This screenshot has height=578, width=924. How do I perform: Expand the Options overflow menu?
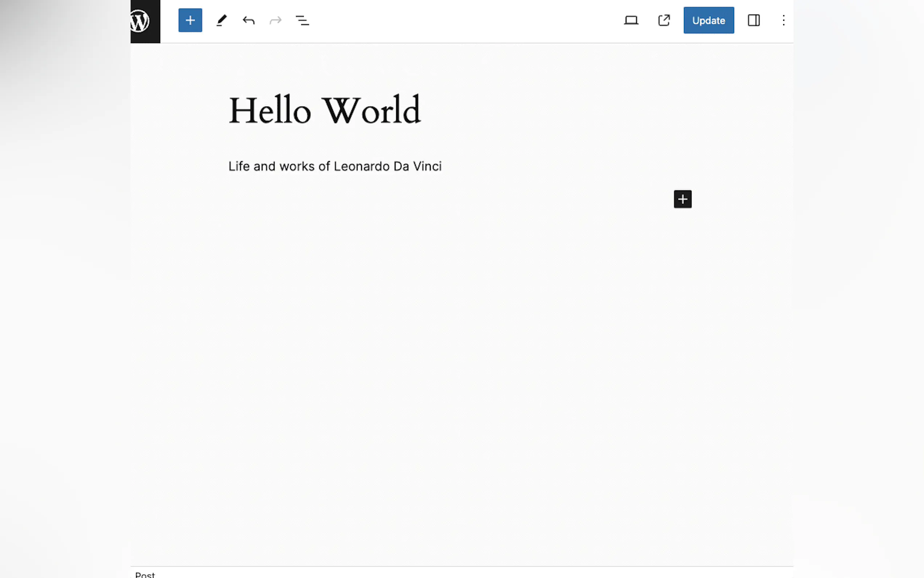click(x=784, y=21)
